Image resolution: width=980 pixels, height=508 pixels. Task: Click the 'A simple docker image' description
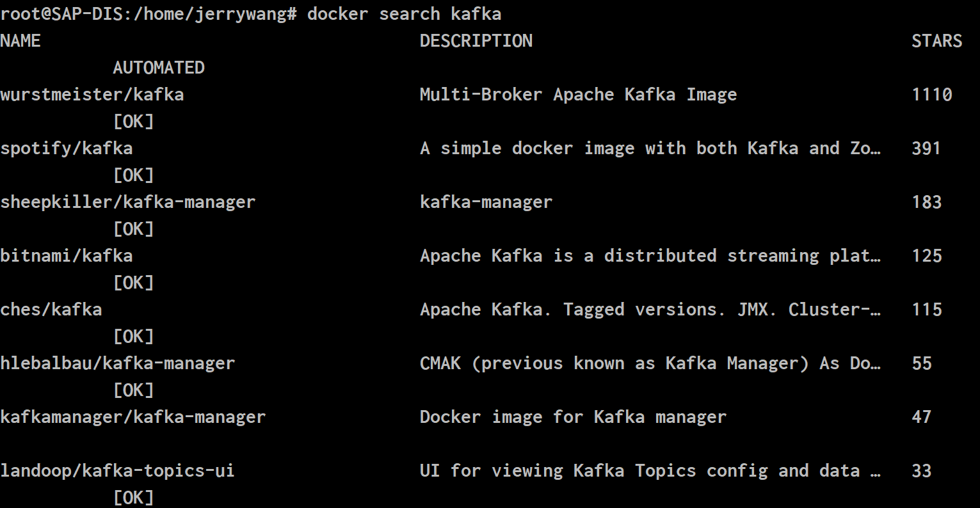[x=650, y=148]
